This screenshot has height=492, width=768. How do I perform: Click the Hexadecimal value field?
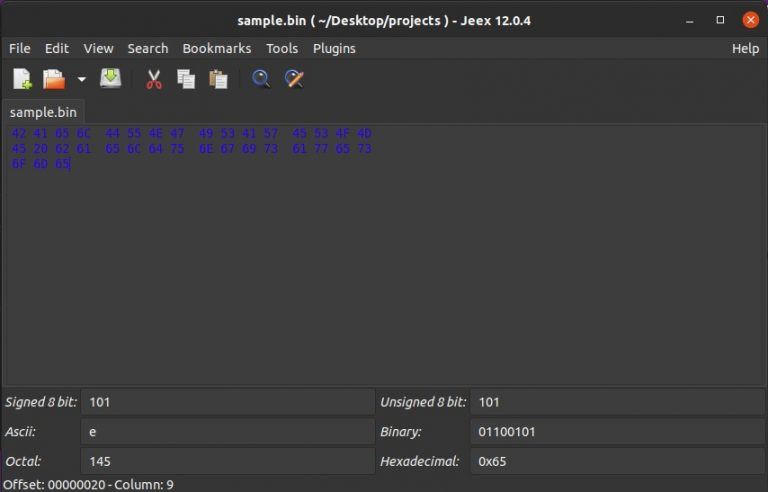tap(617, 461)
